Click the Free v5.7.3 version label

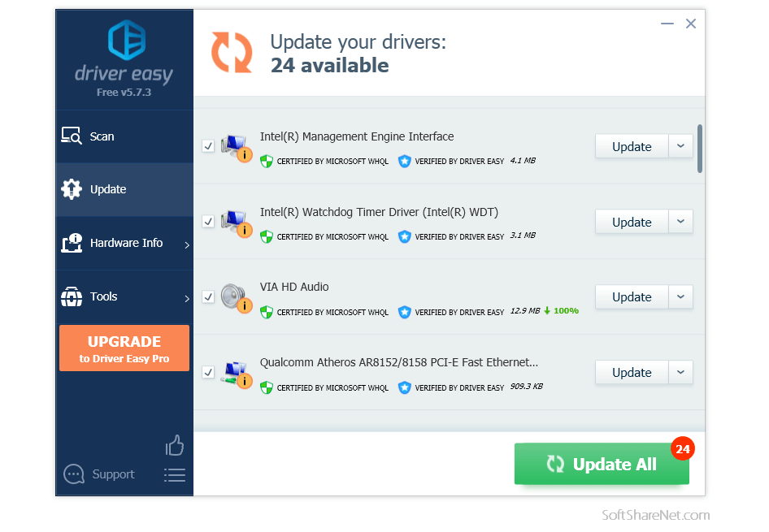click(x=124, y=92)
